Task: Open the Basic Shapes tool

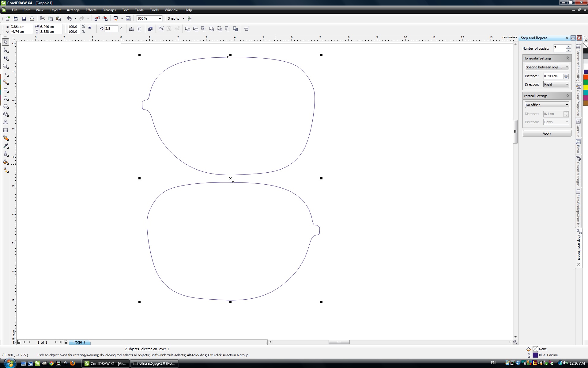Action: point(6,114)
